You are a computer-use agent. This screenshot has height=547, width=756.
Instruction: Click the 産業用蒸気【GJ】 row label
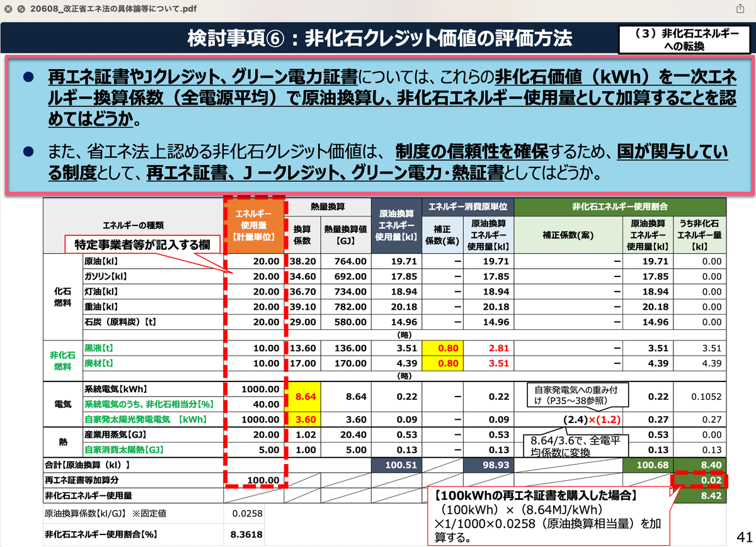pos(114,435)
